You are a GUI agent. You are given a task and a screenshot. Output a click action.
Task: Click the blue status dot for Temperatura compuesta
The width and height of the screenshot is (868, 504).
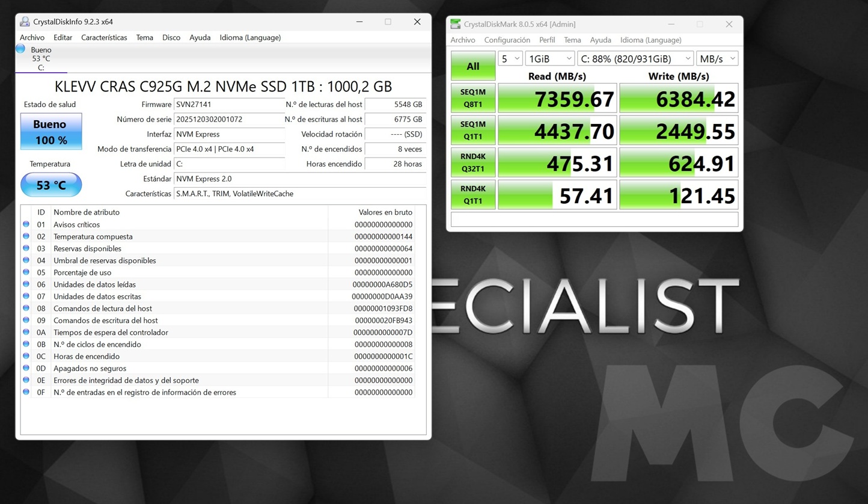pyautogui.click(x=26, y=236)
